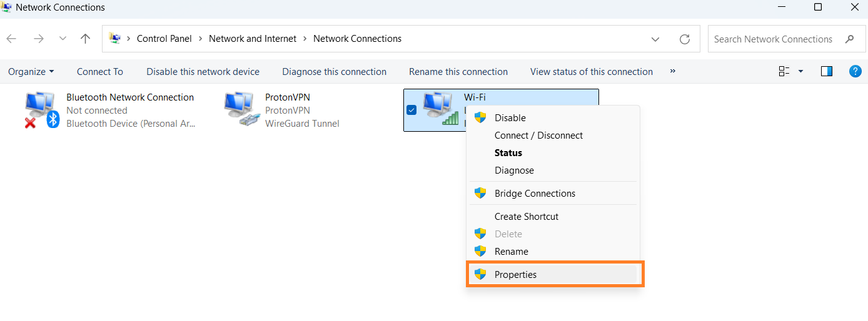The height and width of the screenshot is (321, 868).
Task: Expand the address bar history dropdown
Action: pyautogui.click(x=655, y=39)
